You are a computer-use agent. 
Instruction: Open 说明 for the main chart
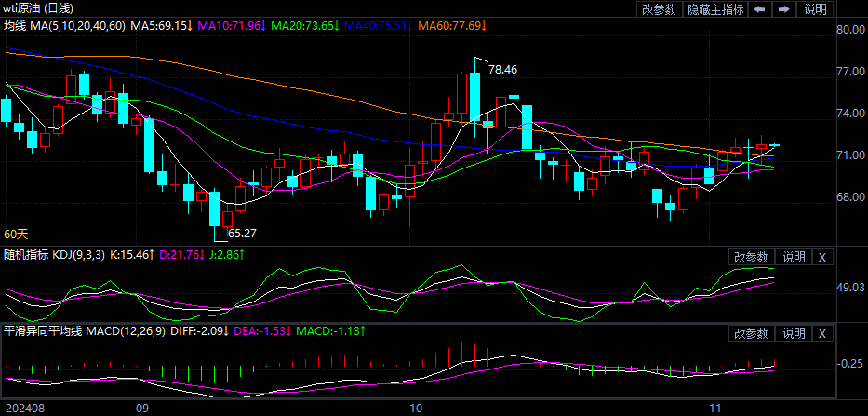[x=815, y=9]
